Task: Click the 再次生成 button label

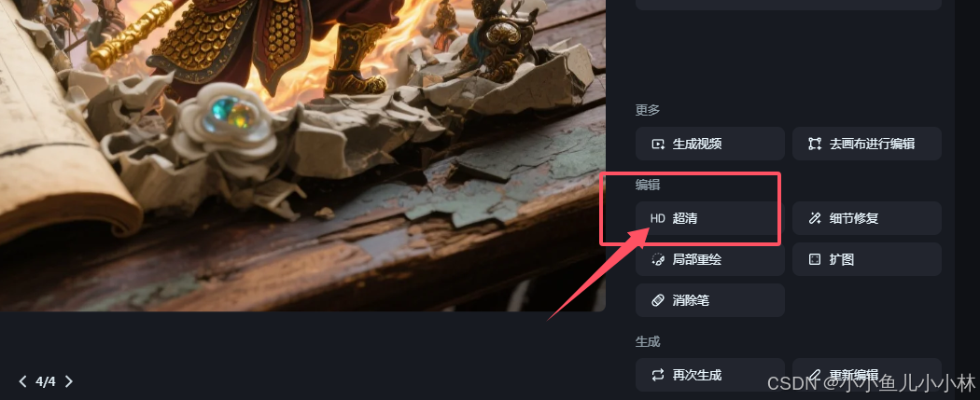Action: coord(697,375)
